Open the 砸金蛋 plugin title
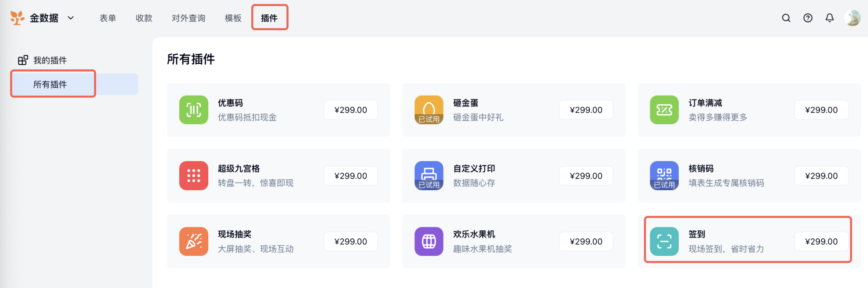The height and width of the screenshot is (288, 868). (466, 103)
